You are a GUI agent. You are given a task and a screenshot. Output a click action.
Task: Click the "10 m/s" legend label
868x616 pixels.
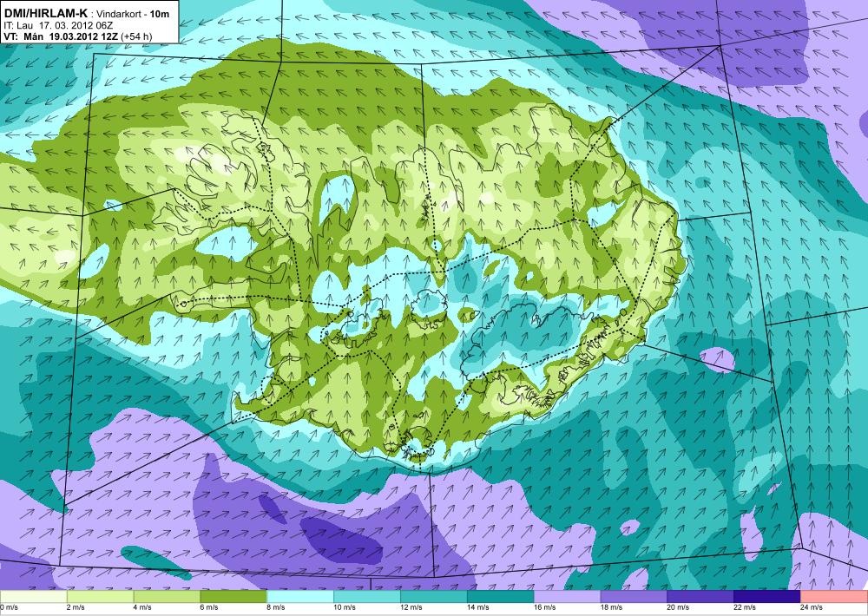click(x=345, y=607)
